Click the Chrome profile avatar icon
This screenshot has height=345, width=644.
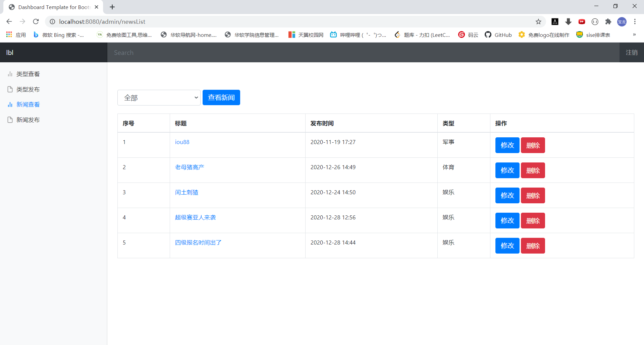pos(622,21)
